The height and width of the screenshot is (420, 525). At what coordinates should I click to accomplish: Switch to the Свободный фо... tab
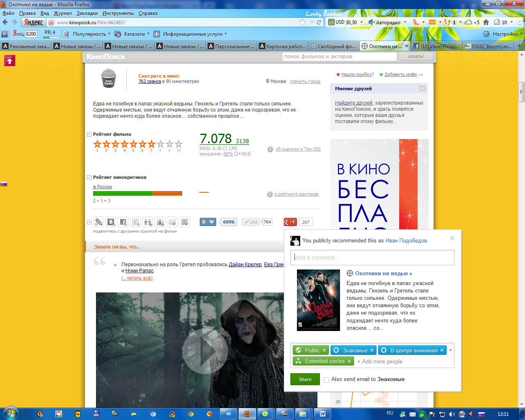[333, 46]
